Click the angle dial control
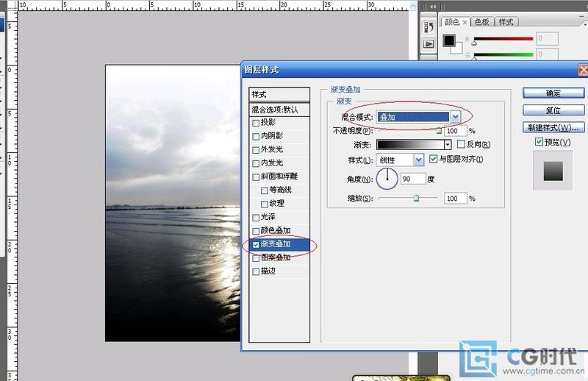 (x=387, y=178)
